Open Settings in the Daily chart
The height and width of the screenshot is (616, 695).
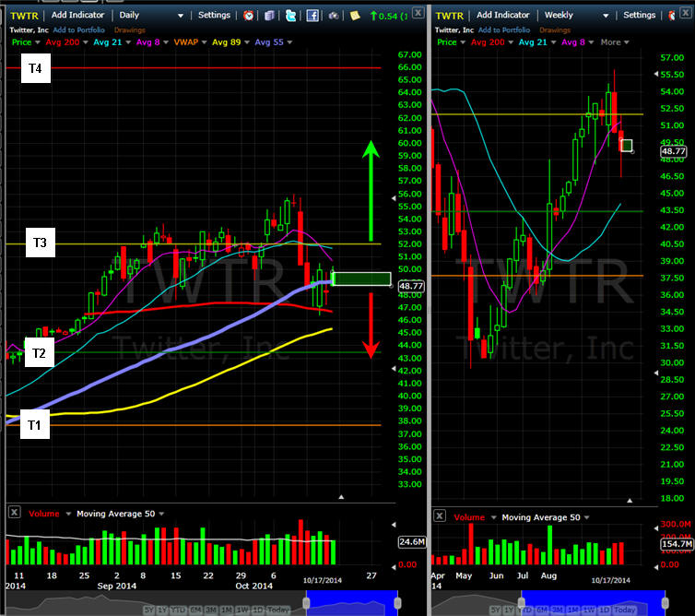tap(214, 15)
